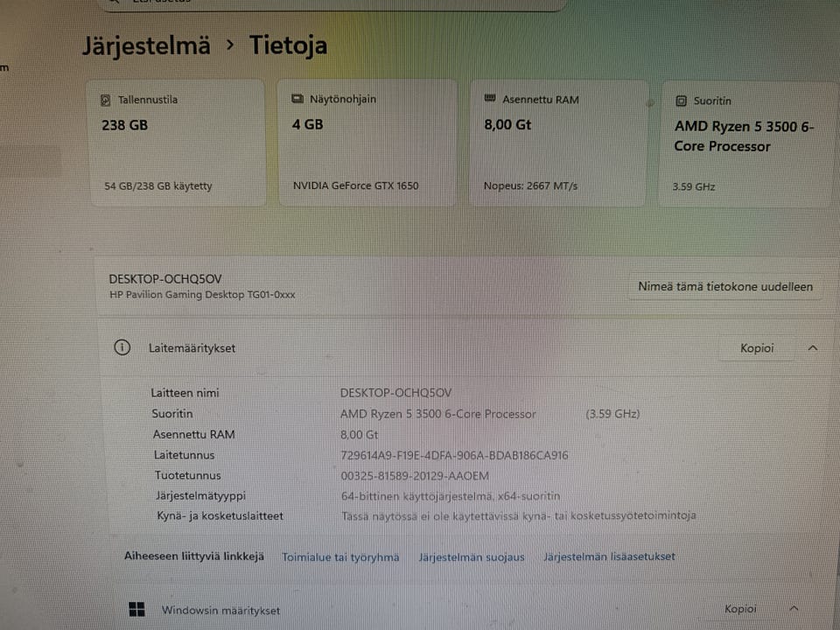
Task: Copy Windows specifications using lower Kopioi button
Action: (x=740, y=609)
